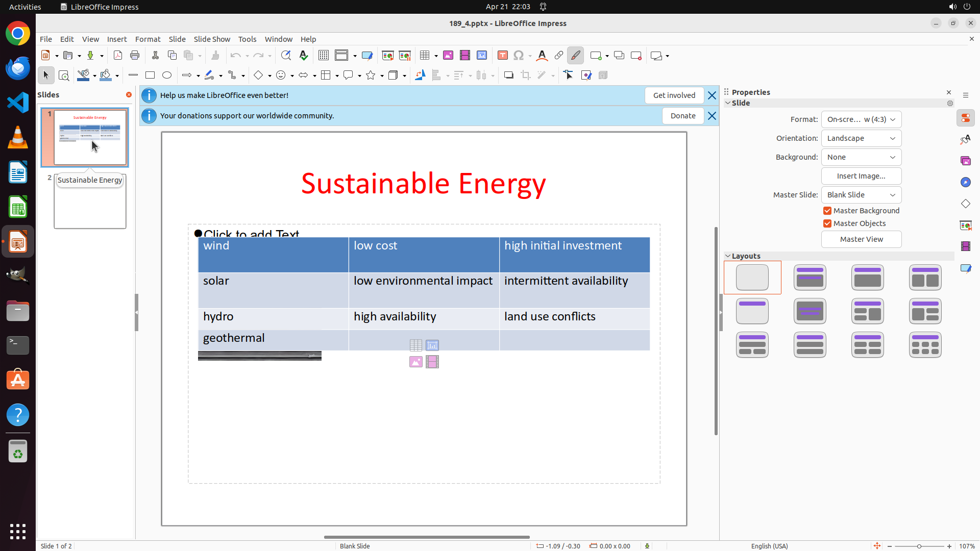Click the Display Grid toolbar icon
This screenshot has height=551, width=980.
(324, 56)
